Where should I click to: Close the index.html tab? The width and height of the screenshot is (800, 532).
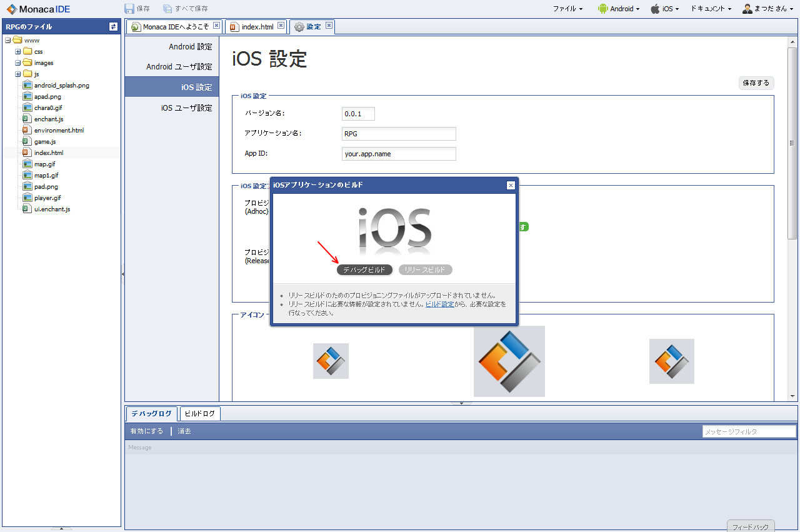(x=281, y=26)
